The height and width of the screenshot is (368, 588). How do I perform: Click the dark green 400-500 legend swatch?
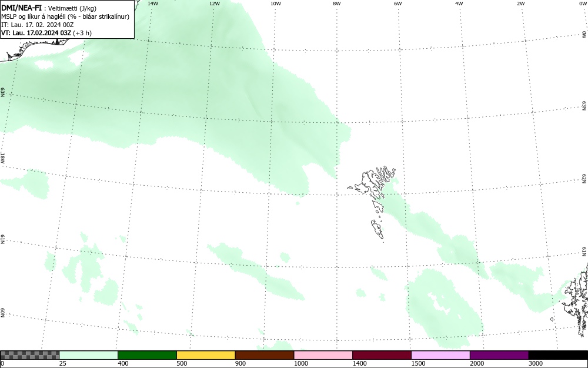pos(147,355)
